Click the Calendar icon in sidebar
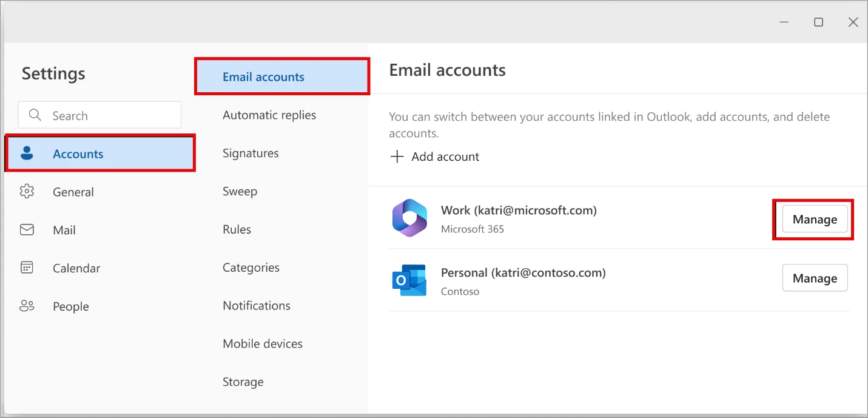Screen dimensions: 868x418 [x=27, y=268]
